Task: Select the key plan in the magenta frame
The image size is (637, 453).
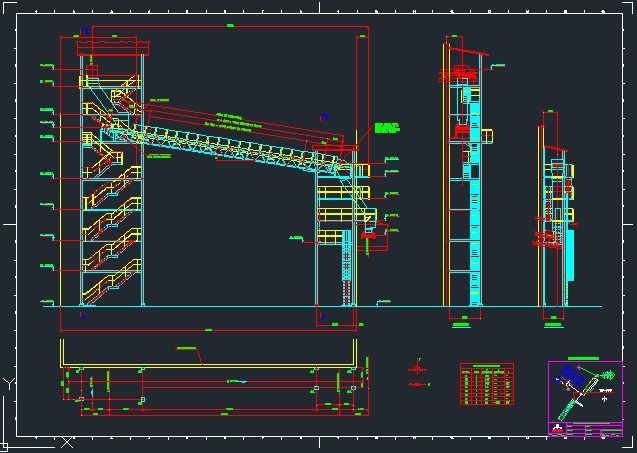Action: point(585,392)
